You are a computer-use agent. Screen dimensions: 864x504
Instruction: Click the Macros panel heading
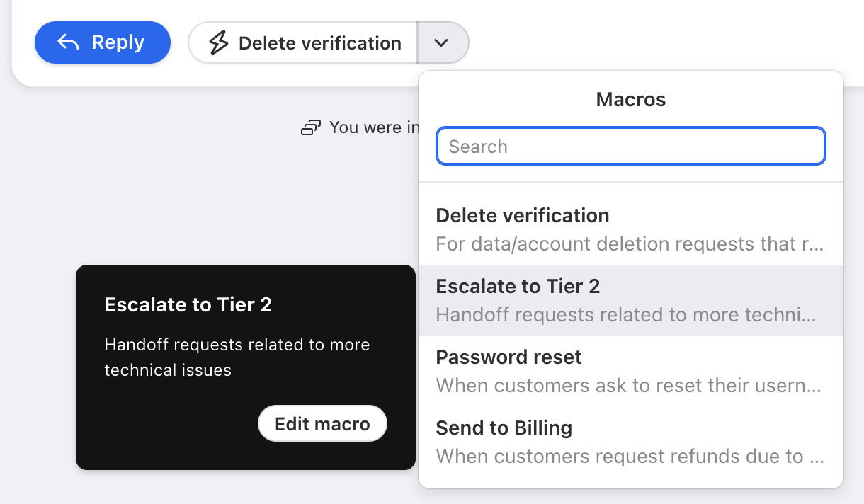631,99
